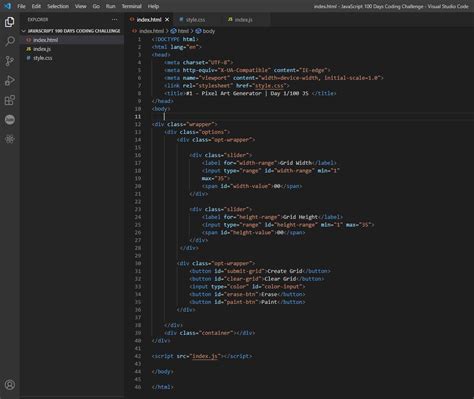Viewport: 474px width, 399px height.
Task: Click the HTML file icon of index.html in explorer
Action: 29,40
